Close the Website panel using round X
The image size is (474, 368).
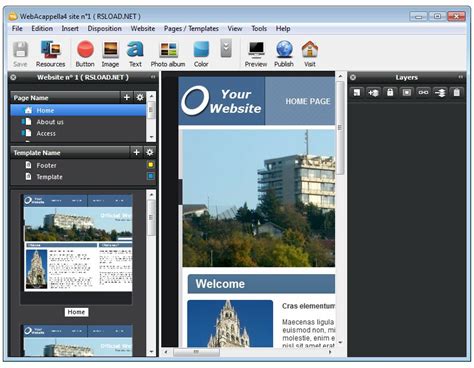pos(13,77)
